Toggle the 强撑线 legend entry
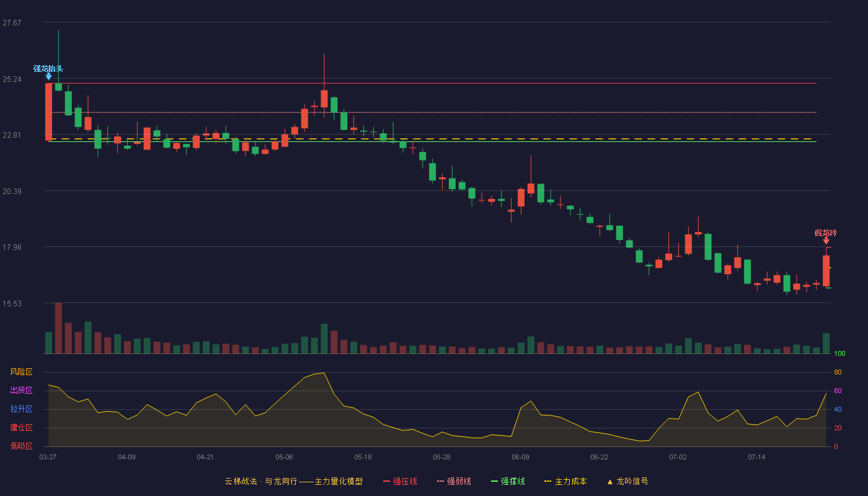This screenshot has height=496, width=868. point(508,481)
